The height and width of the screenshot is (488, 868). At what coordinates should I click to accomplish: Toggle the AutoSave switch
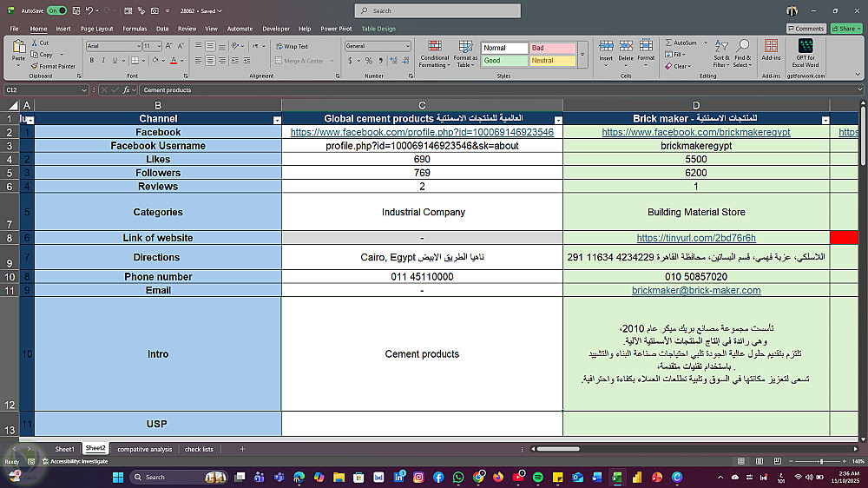point(56,10)
